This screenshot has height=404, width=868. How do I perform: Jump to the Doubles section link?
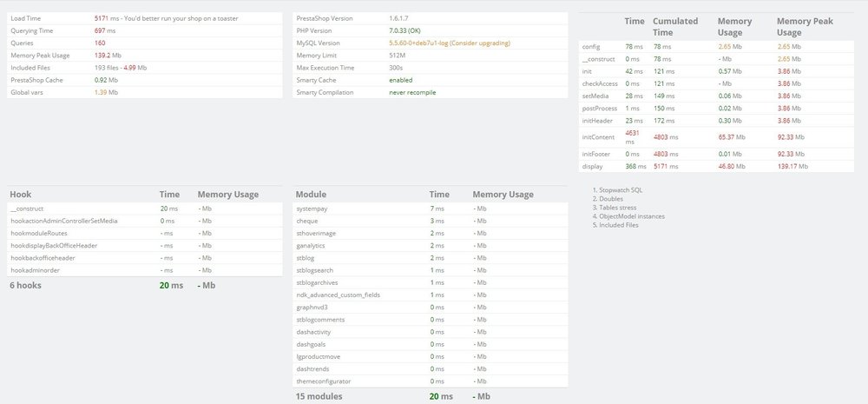point(611,197)
